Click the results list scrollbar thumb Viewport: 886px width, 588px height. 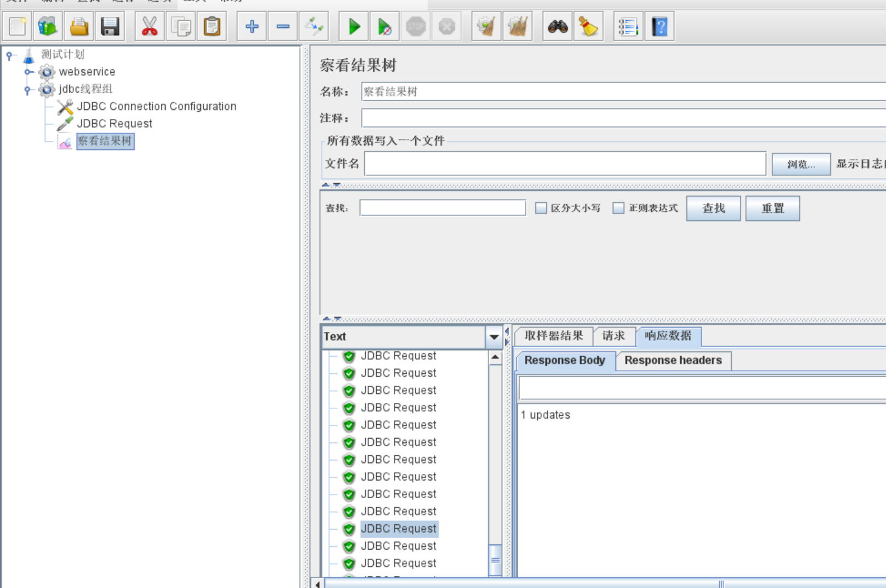point(495,560)
